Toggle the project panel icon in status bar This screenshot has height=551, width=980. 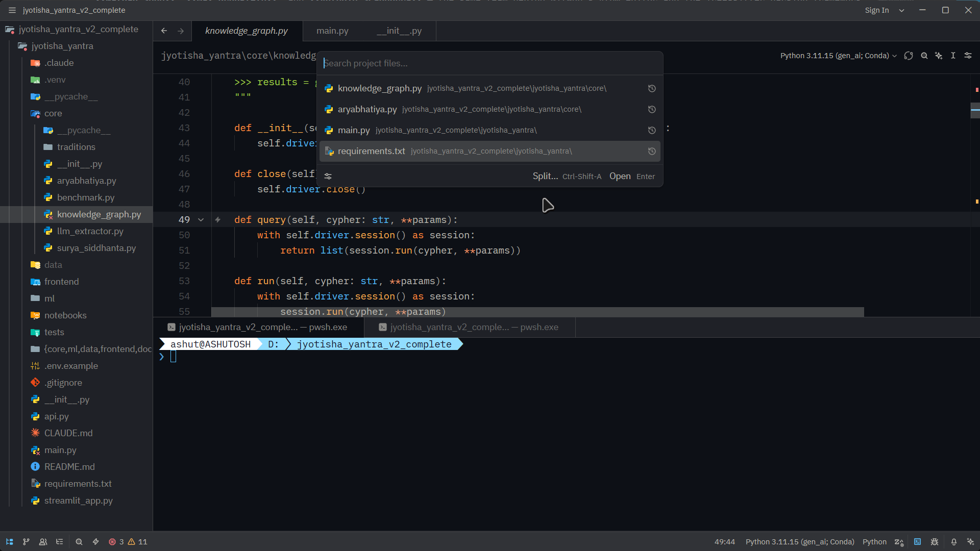pyautogui.click(x=9, y=542)
